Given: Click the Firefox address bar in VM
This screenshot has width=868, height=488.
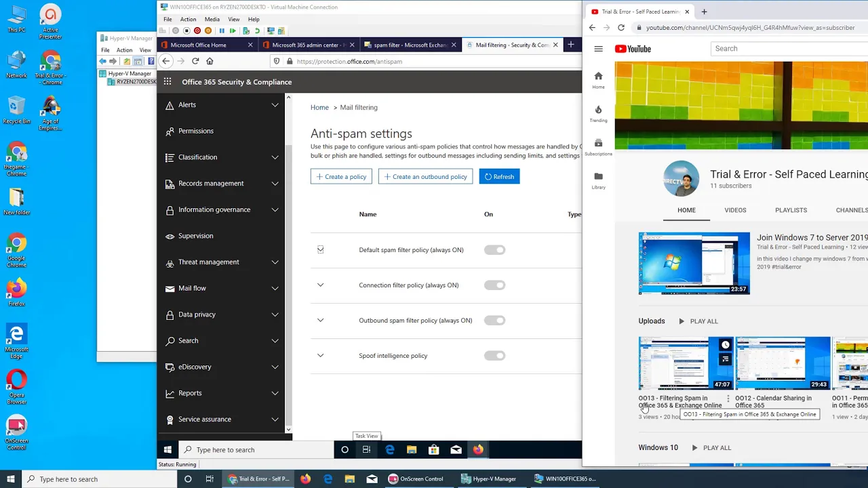Looking at the screenshot, I should pos(425,61).
